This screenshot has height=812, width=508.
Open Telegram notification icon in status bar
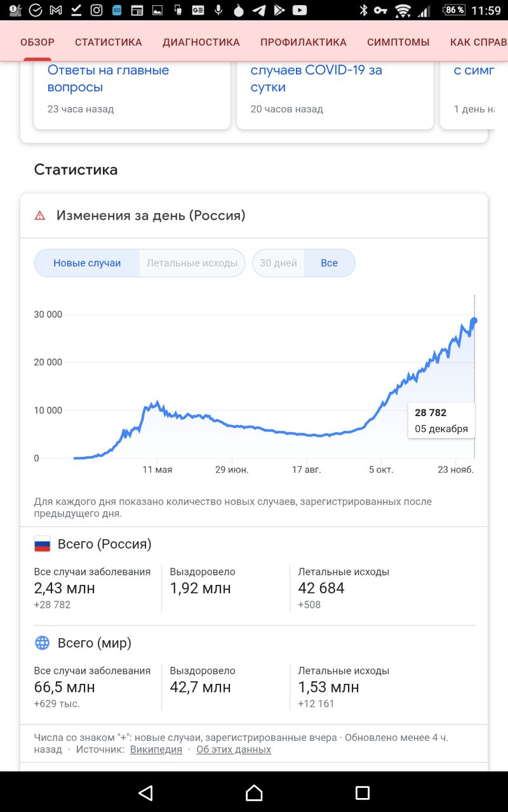[258, 10]
